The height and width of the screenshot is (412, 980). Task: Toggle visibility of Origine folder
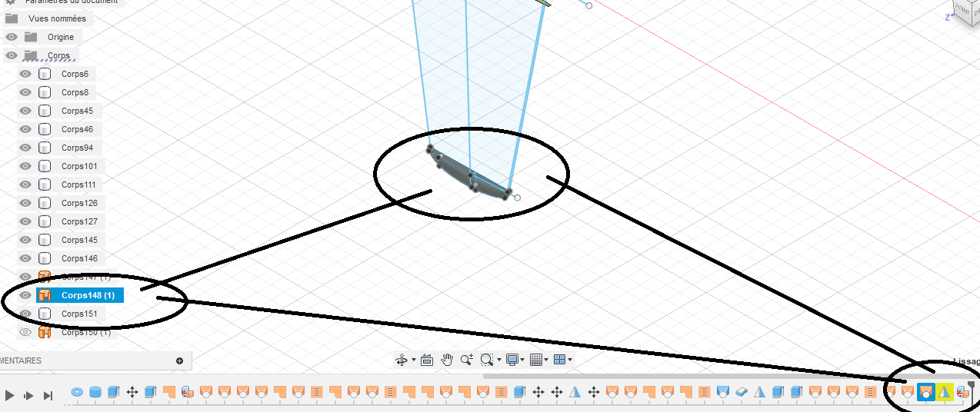[12, 37]
